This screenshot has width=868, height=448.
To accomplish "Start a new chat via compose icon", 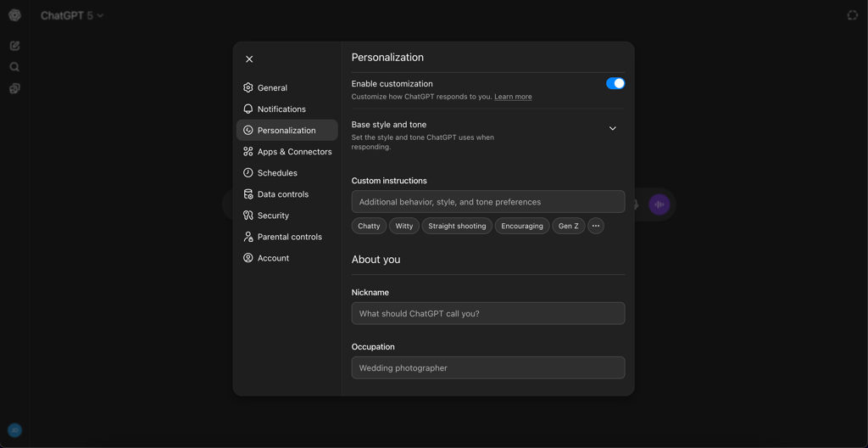I will [x=15, y=46].
